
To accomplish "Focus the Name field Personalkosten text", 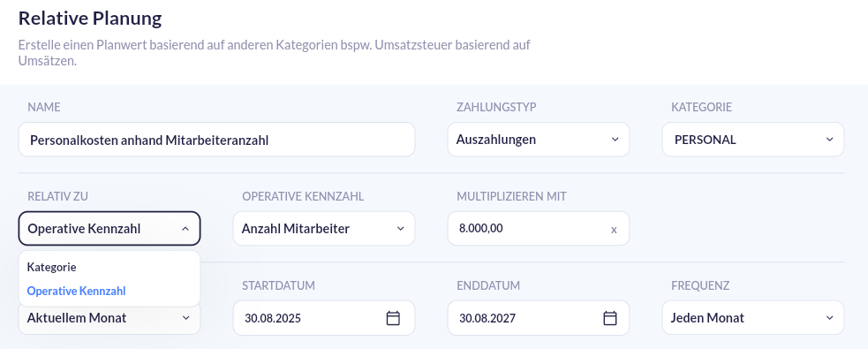I will [216, 140].
